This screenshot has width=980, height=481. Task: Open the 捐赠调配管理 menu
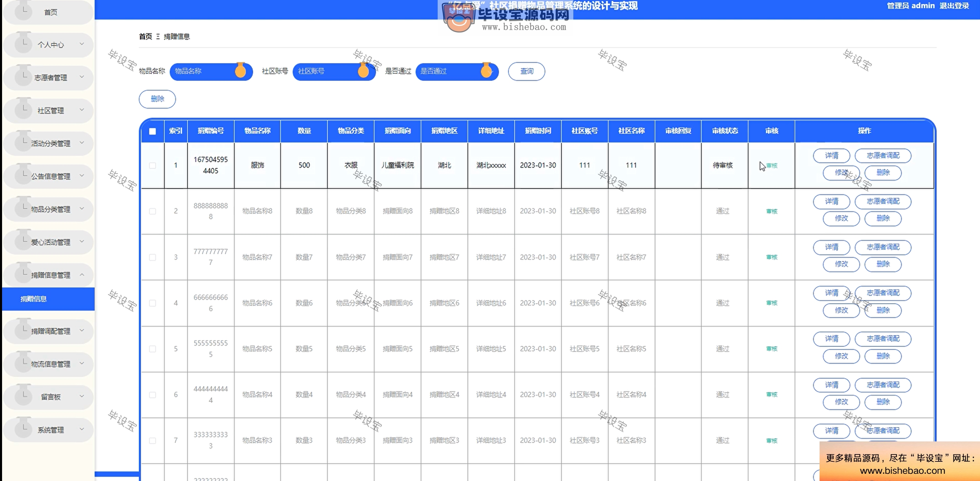point(48,331)
